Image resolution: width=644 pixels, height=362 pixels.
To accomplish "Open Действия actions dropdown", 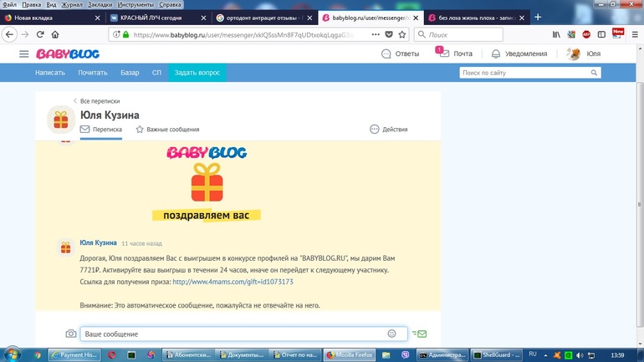I will [389, 130].
